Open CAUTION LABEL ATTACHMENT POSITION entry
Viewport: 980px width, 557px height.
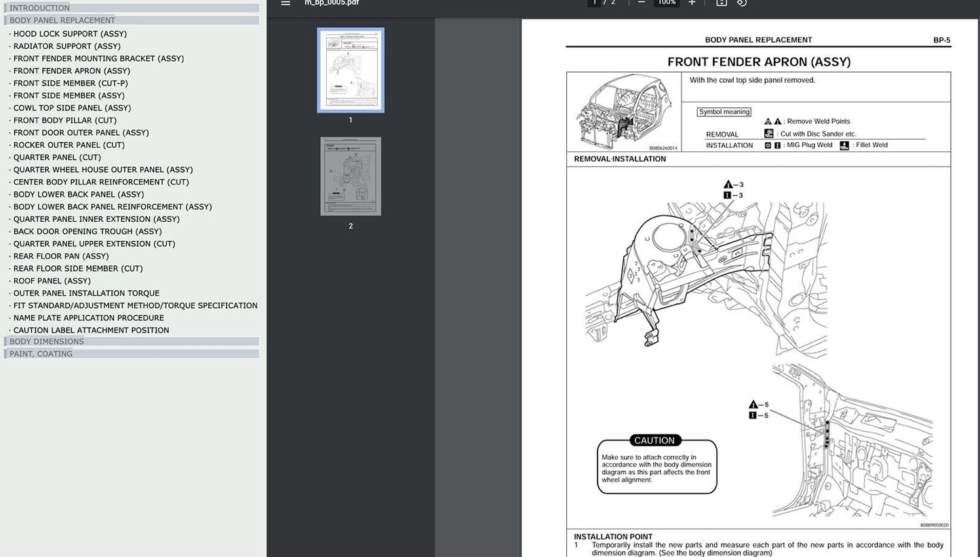(x=92, y=330)
